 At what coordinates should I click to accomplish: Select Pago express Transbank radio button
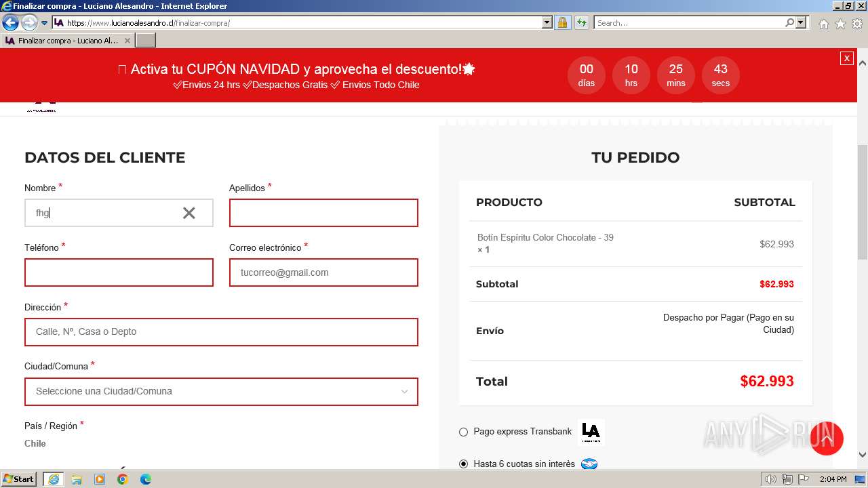[x=463, y=432]
